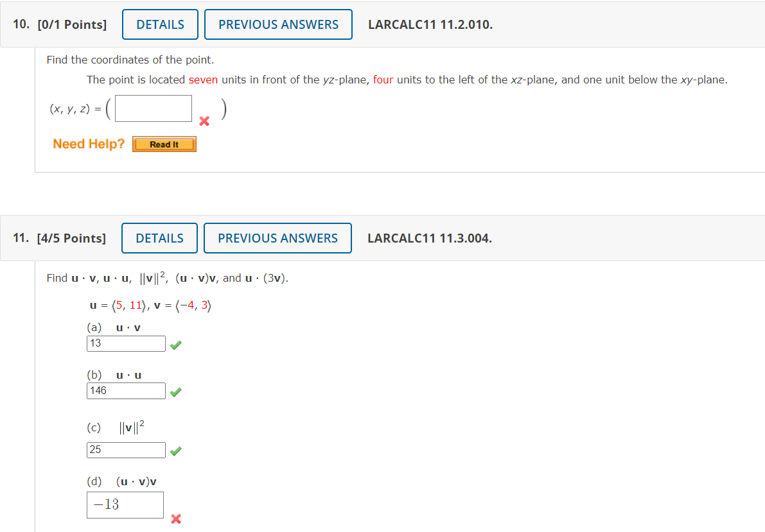The width and height of the screenshot is (765, 532).
Task: Click the green checkmark next to answer 25
Action: tap(175, 450)
